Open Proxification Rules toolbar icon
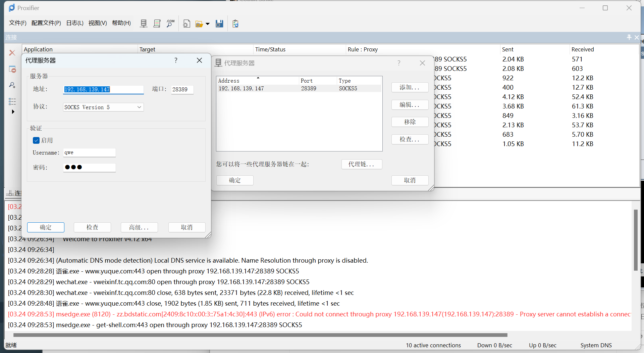644x353 pixels. pos(157,24)
